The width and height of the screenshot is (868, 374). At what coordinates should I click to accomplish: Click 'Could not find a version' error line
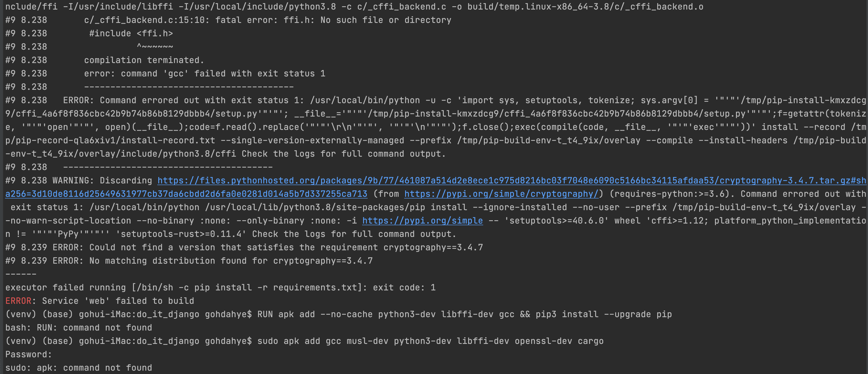(x=244, y=247)
